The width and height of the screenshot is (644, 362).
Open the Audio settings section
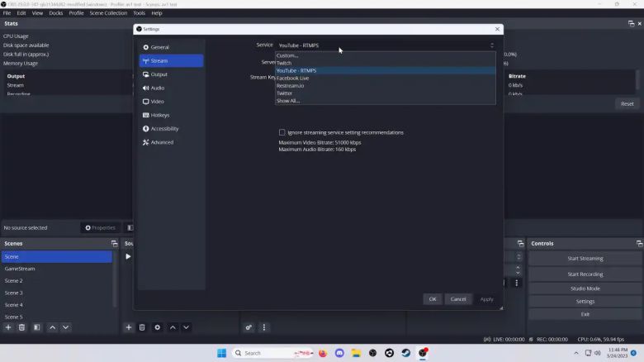[x=157, y=88]
